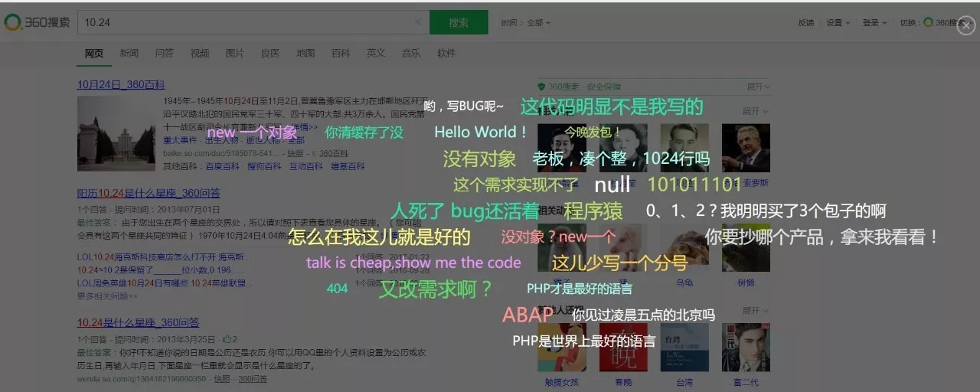Click the 富二代 cover thumbnail
980x392 pixels.
746,348
